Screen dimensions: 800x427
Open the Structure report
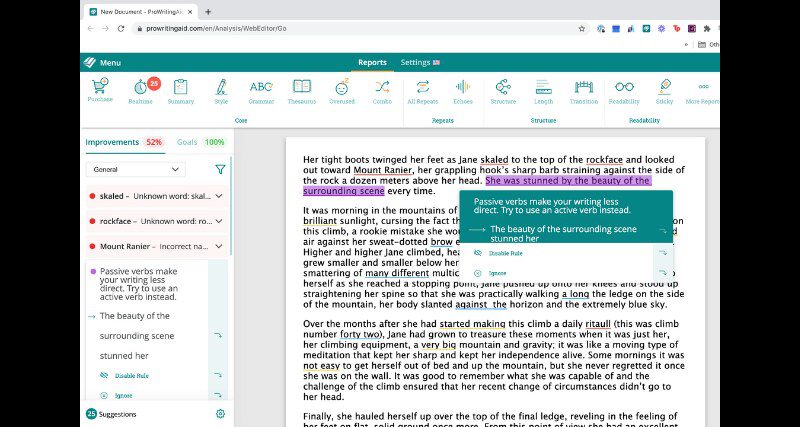503,92
